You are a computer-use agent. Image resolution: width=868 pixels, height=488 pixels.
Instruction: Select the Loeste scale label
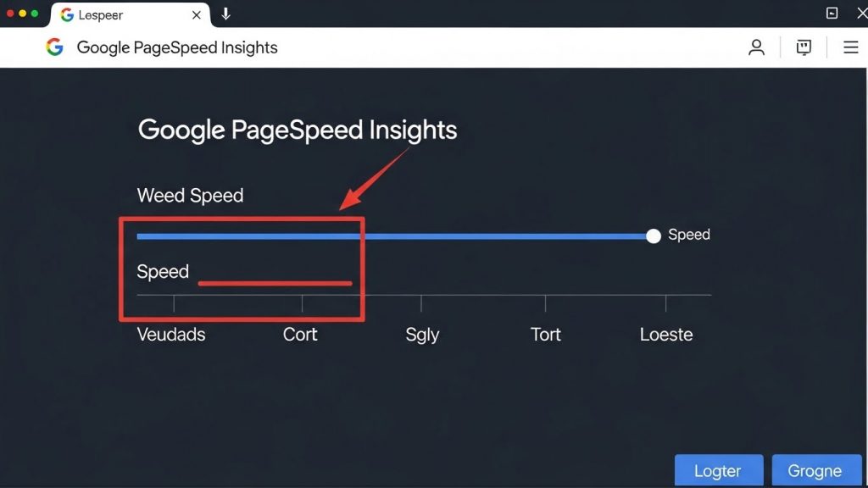(666, 334)
